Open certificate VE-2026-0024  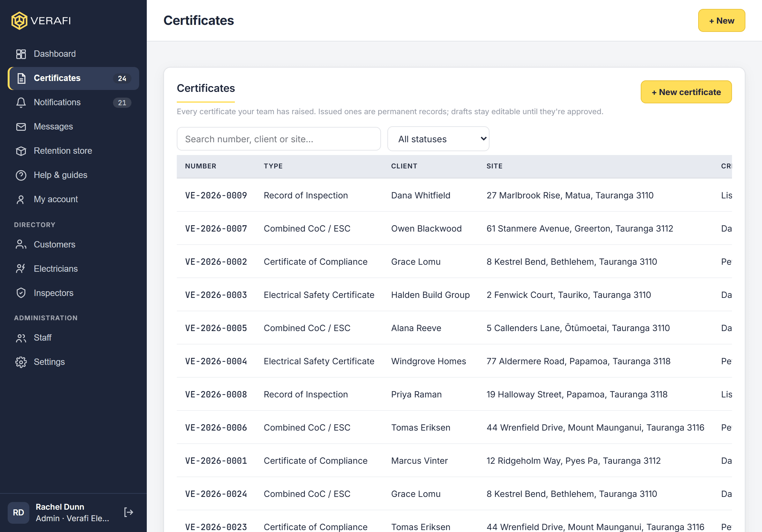[x=216, y=494]
